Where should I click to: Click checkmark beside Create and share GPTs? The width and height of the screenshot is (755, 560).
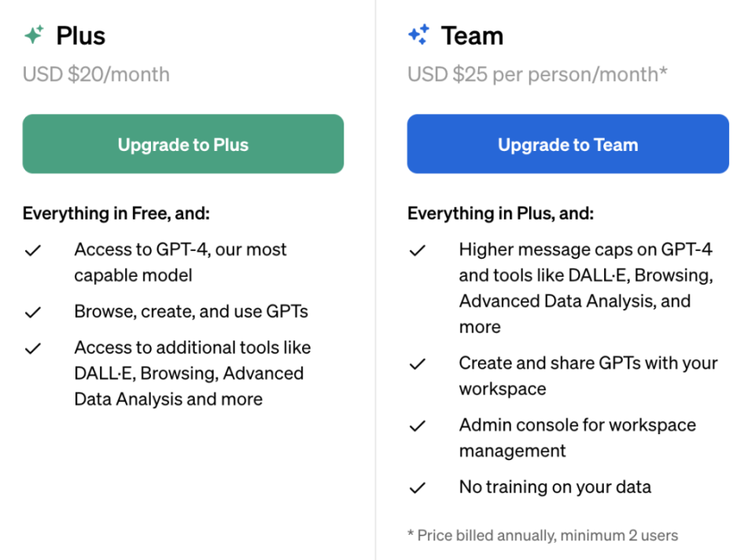tap(417, 364)
